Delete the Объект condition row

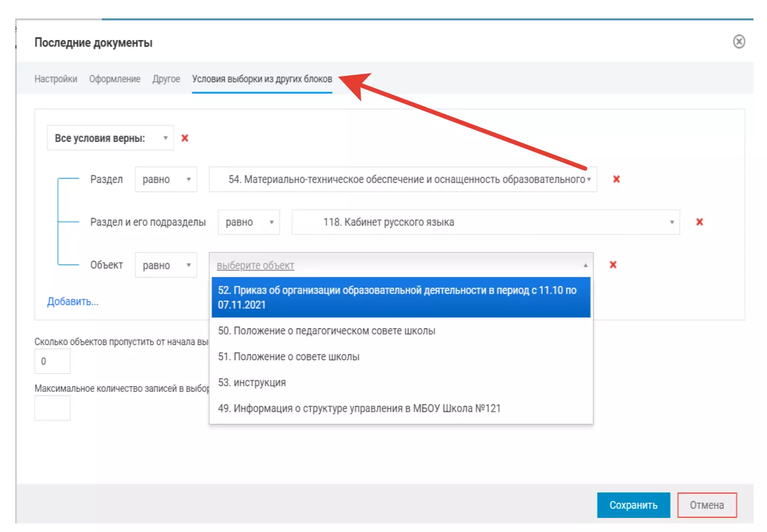[613, 265]
